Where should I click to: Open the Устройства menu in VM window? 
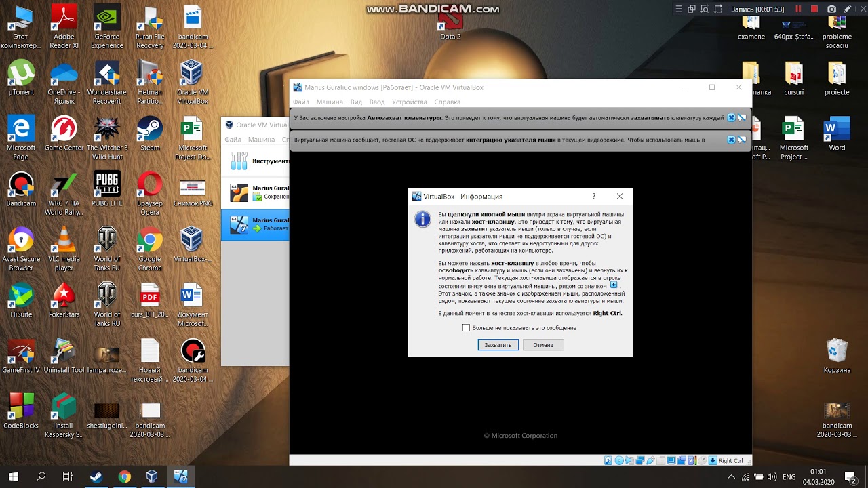[409, 102]
